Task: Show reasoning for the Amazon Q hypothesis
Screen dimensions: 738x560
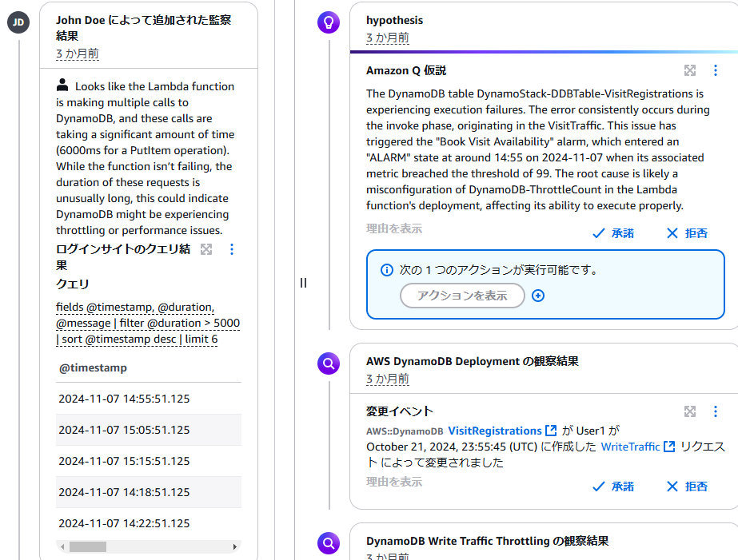Action: (394, 228)
